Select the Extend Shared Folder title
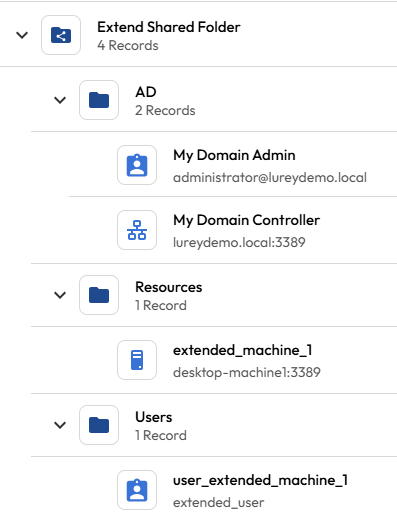397x523 pixels. [x=168, y=27]
